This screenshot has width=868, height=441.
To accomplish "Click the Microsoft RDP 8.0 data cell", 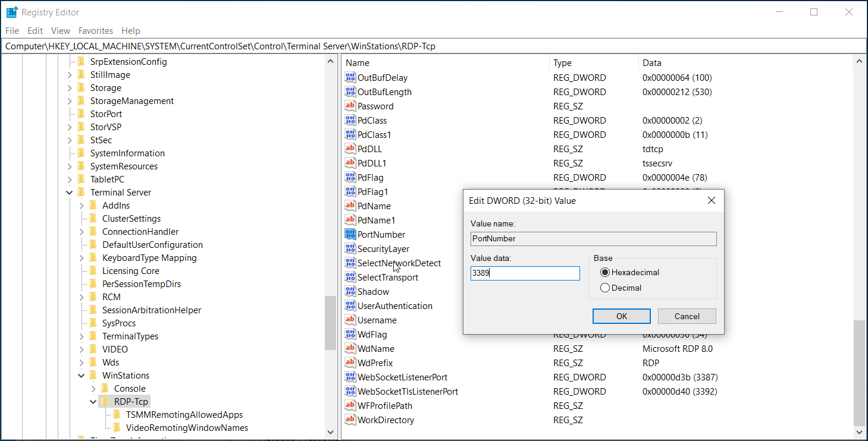I will (x=678, y=349).
